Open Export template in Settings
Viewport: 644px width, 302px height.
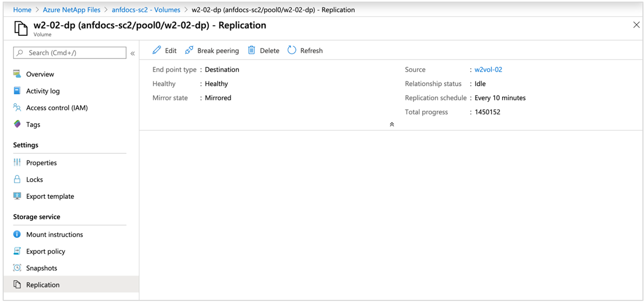click(x=50, y=196)
